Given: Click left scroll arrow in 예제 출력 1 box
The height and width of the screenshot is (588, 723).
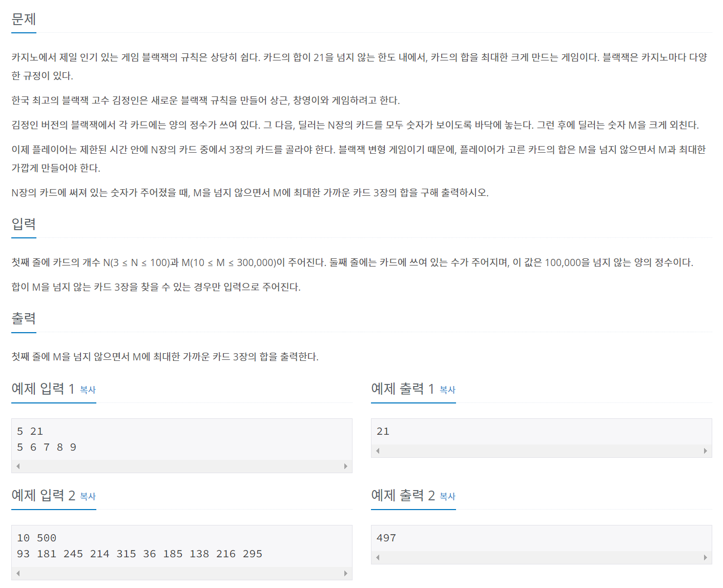Looking at the screenshot, I should 378,451.
